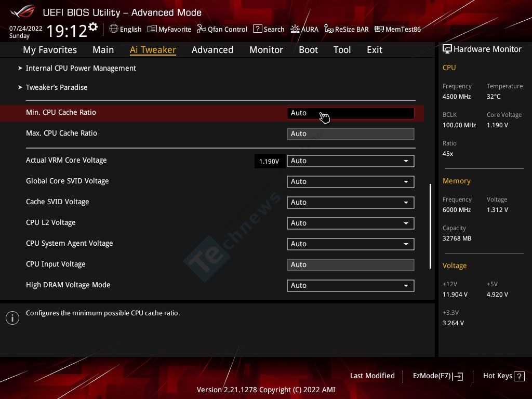Click Min. CPU Cache Ratio input field
532x399 pixels.
[x=351, y=113]
